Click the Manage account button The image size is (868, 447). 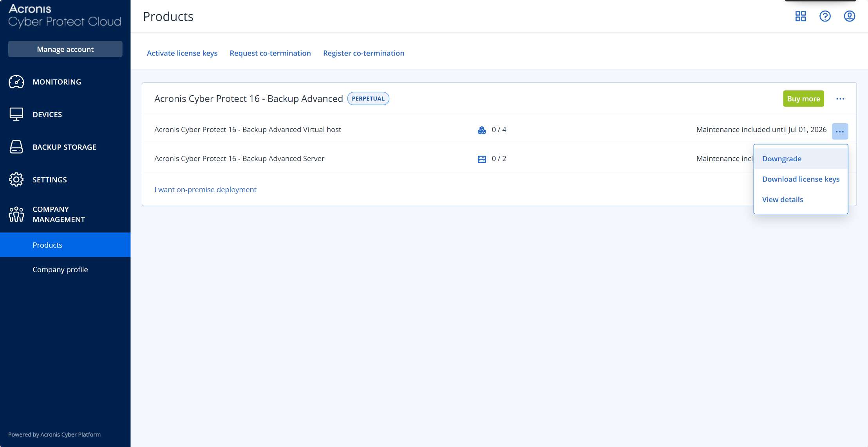click(x=65, y=49)
